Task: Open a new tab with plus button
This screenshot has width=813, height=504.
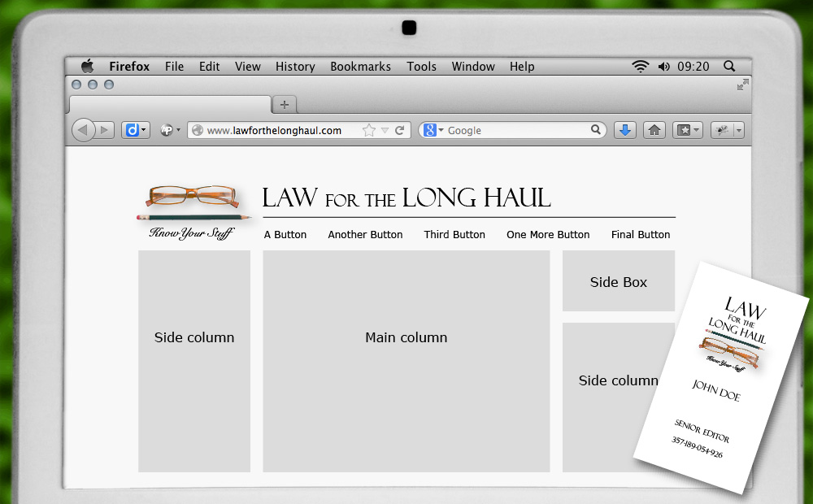Action: click(x=284, y=104)
